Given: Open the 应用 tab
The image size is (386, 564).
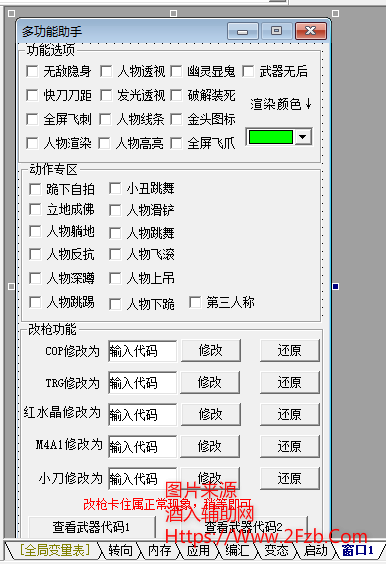Looking at the screenshot, I should tap(199, 550).
